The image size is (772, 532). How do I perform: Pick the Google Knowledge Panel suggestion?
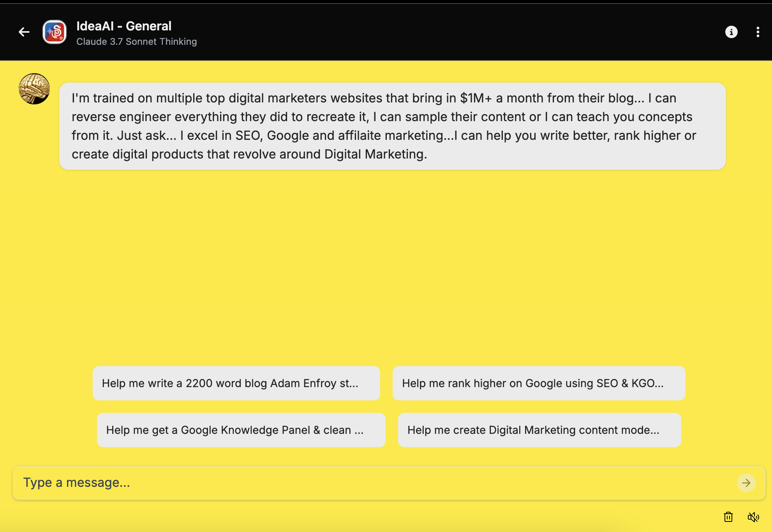(241, 430)
